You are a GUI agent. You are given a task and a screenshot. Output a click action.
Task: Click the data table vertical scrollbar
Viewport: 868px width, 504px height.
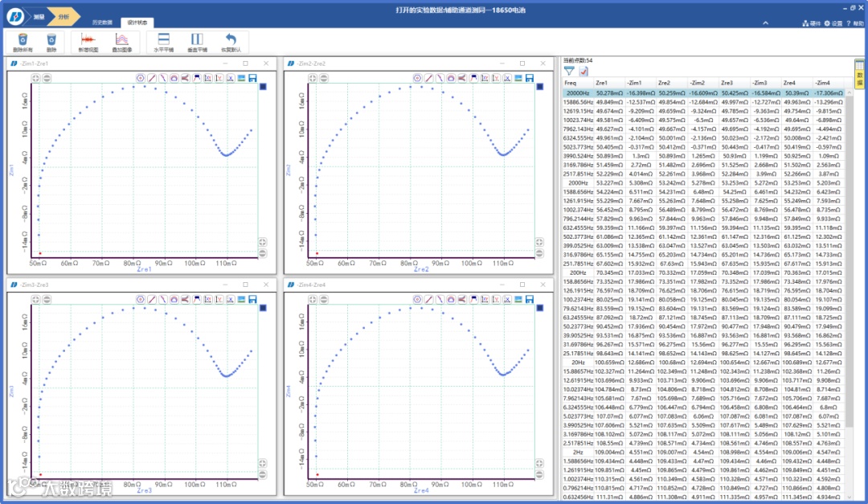[x=850, y=260]
